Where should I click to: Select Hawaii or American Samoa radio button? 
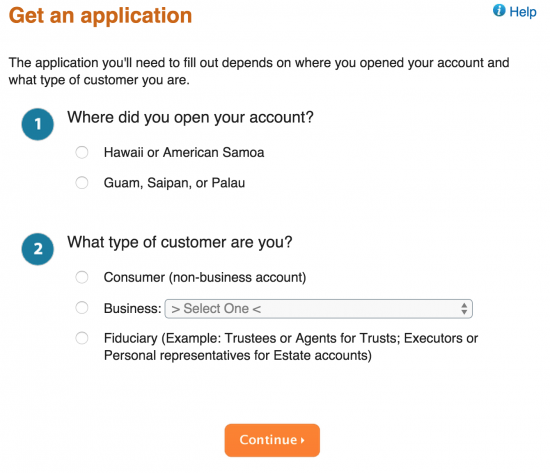click(x=82, y=153)
